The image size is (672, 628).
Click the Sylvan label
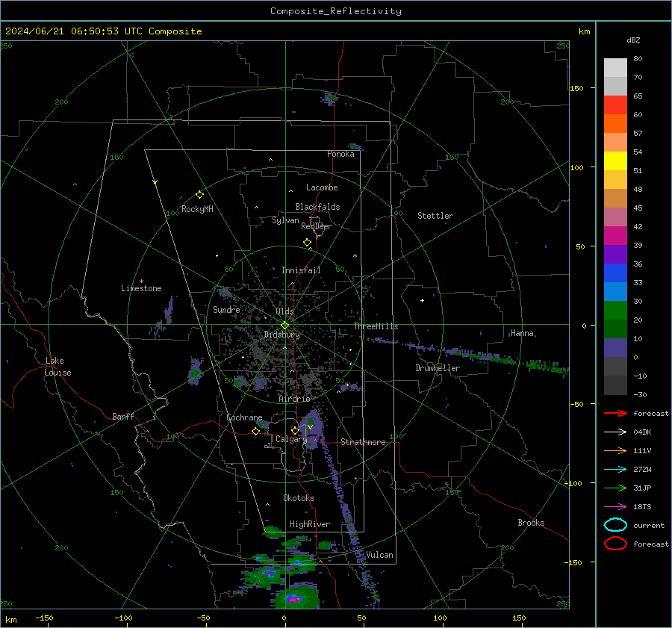coord(285,220)
